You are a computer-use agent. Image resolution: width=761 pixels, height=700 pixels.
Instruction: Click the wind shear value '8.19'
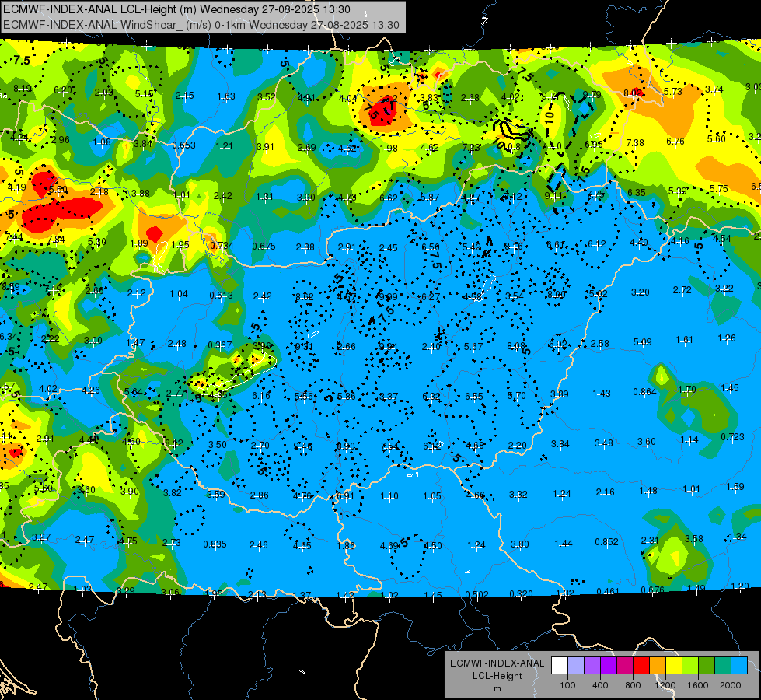pos(23,89)
